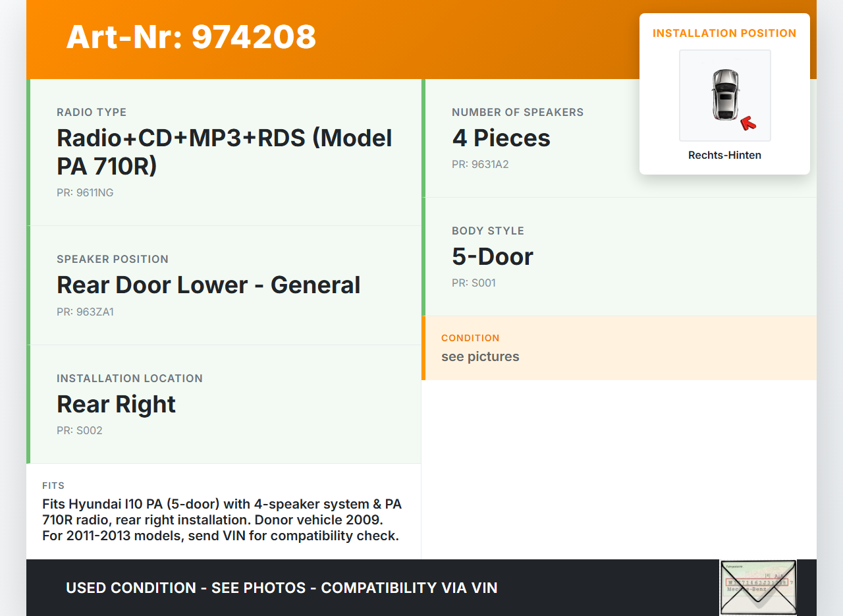This screenshot has height=616, width=843.
Task: Click the PR: S001 code
Action: 474,283
